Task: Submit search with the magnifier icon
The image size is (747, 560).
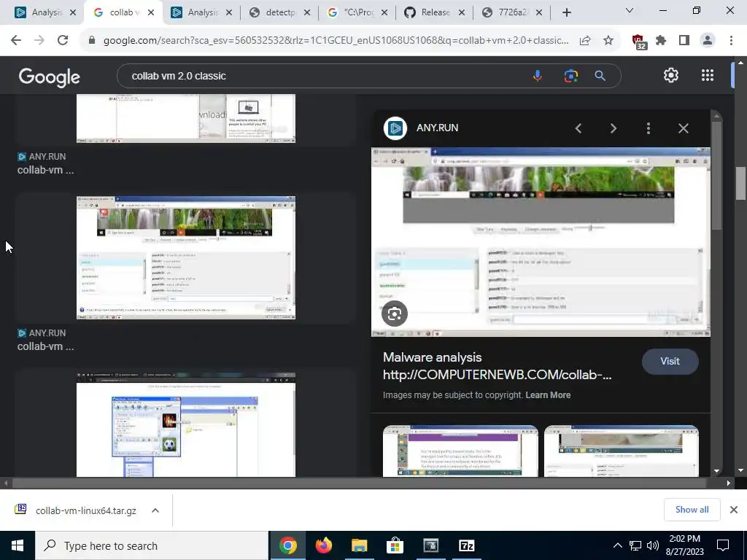Action: [x=600, y=76]
